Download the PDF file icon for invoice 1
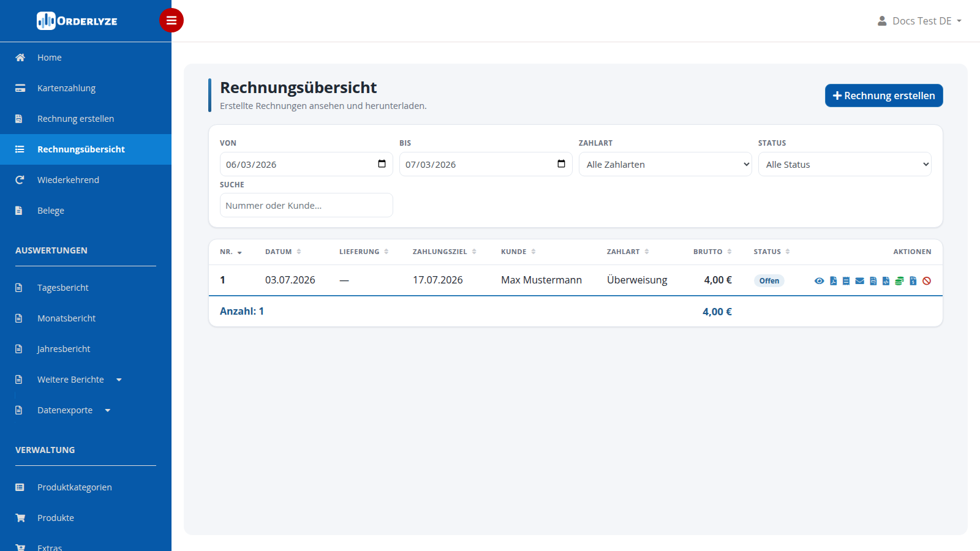 click(x=834, y=280)
